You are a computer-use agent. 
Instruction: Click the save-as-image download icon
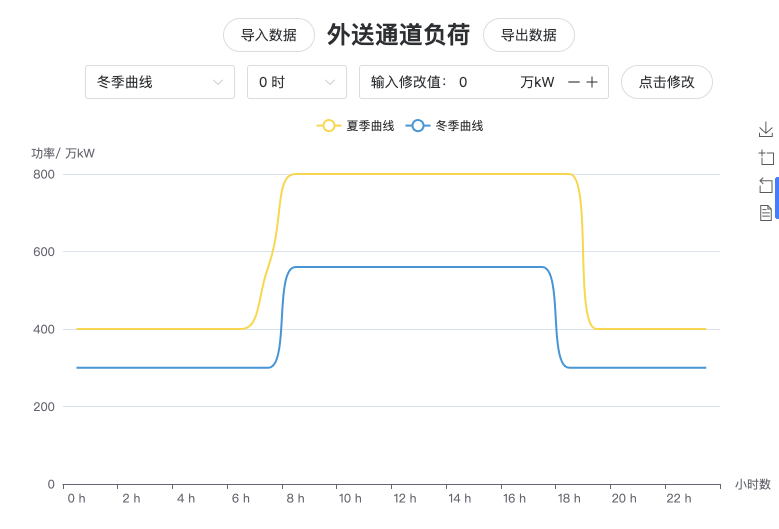[766, 129]
